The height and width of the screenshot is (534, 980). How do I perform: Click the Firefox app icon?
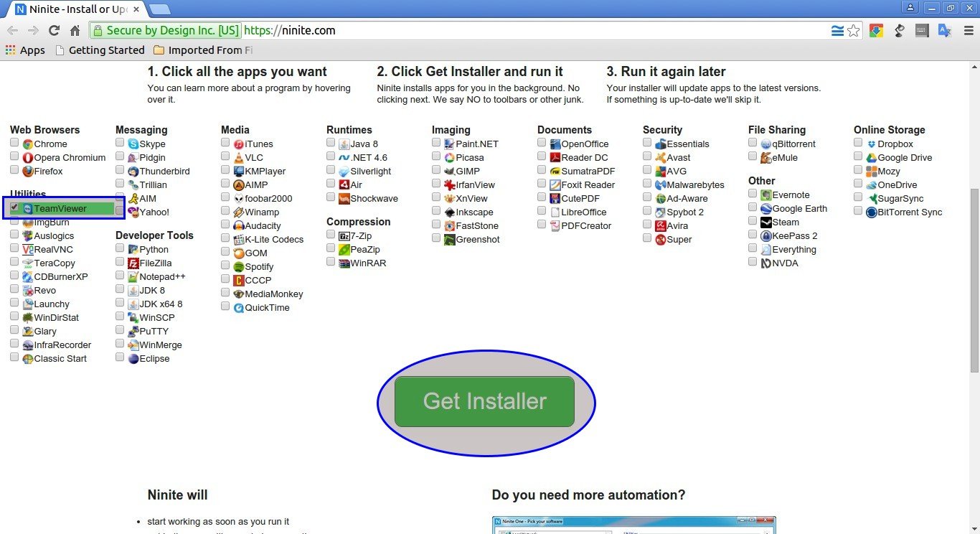click(x=28, y=172)
